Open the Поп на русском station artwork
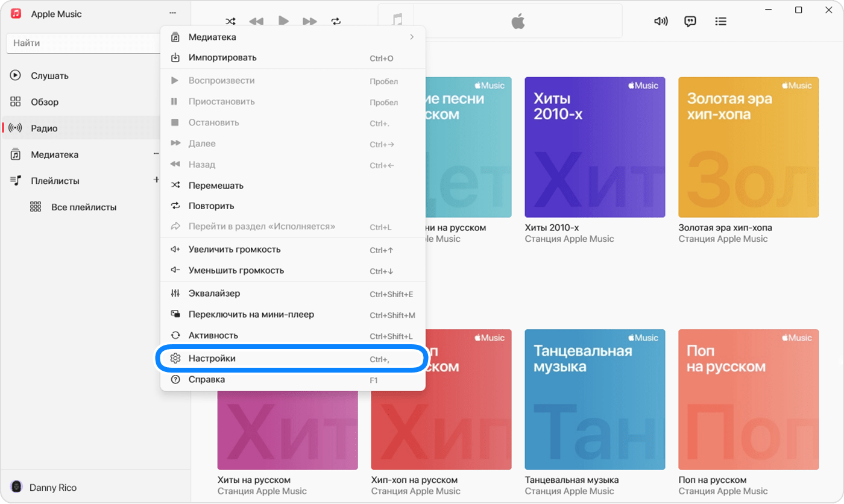The image size is (844, 504). coord(749,399)
